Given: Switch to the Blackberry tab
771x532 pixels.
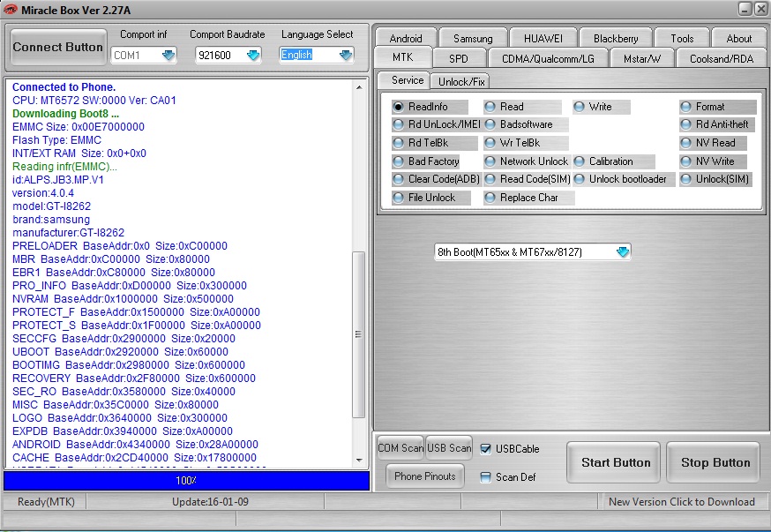Looking at the screenshot, I should (616, 38).
